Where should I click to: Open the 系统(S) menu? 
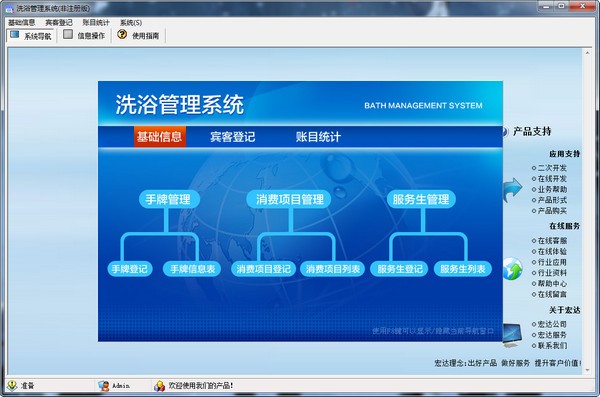(x=131, y=23)
